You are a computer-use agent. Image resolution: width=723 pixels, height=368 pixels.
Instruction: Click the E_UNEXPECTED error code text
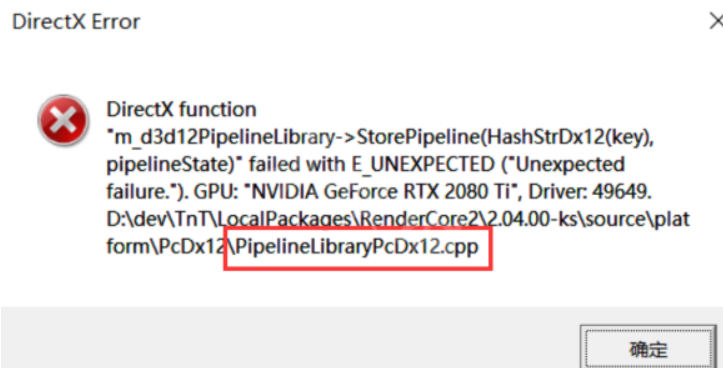[423, 164]
